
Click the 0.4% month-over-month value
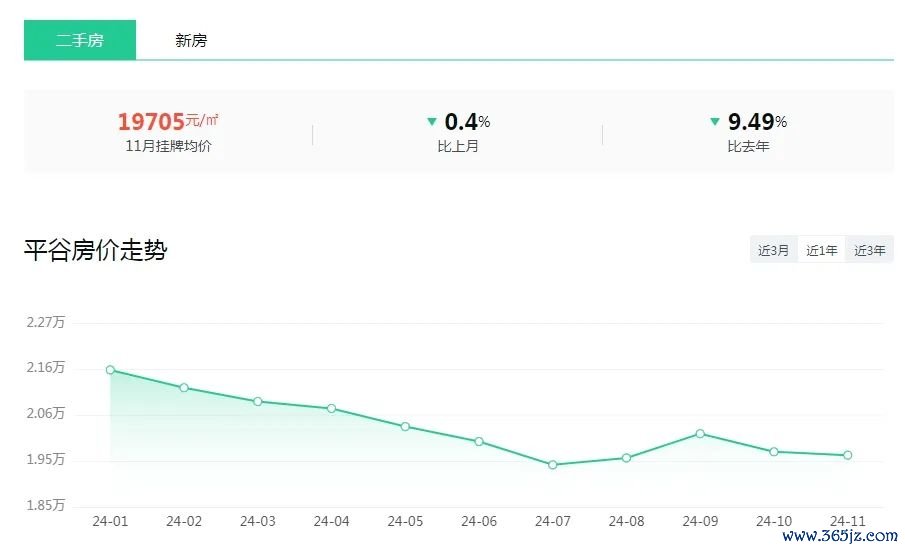468,122
